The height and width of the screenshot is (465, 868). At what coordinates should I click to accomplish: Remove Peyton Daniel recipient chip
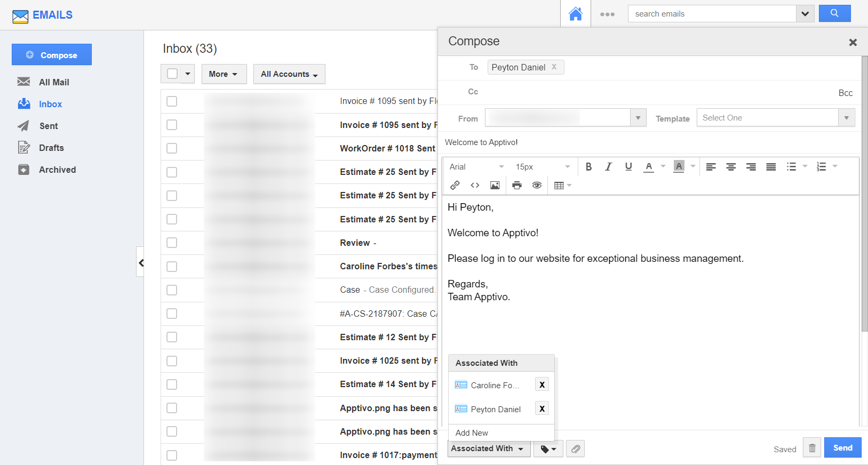tap(554, 67)
